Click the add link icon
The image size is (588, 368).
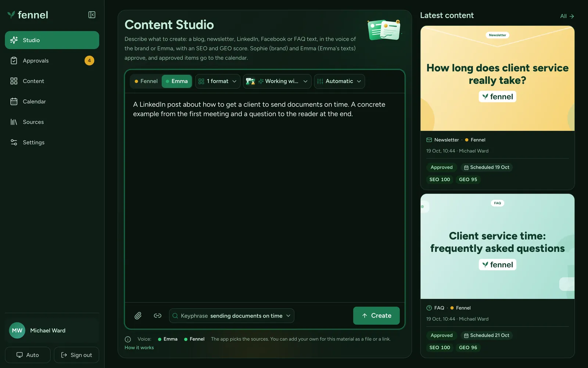click(x=158, y=316)
